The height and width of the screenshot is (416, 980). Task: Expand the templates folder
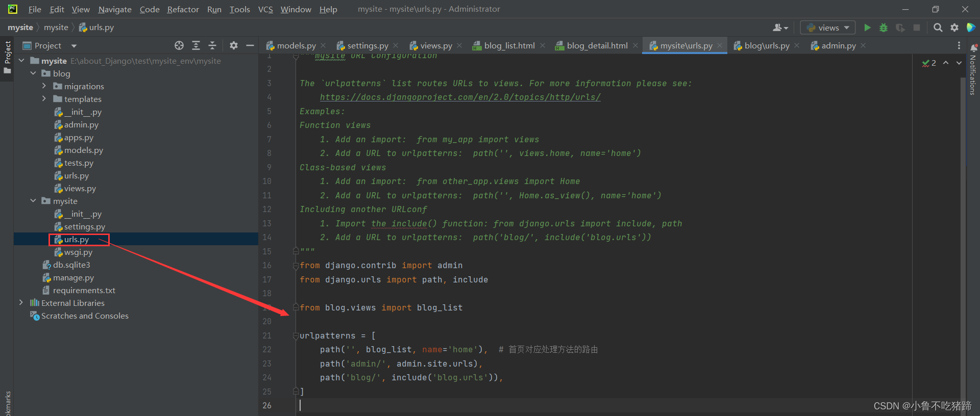click(44, 99)
